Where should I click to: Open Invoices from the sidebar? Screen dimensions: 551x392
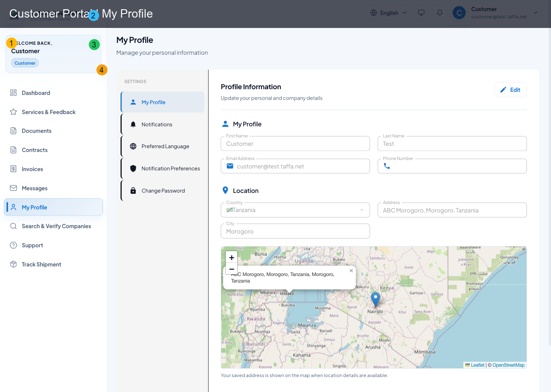click(53, 169)
